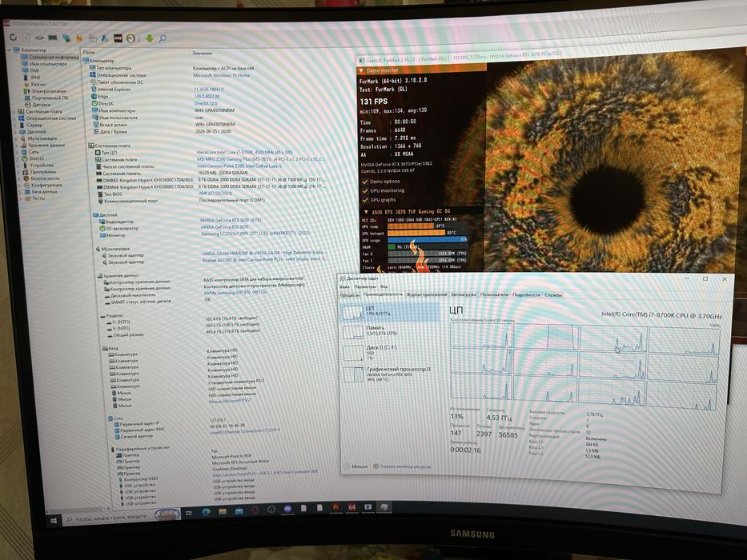Screen dimensions: 747x560
Task: Toggle Demo options checkbox in FurMark
Action: pos(365,182)
